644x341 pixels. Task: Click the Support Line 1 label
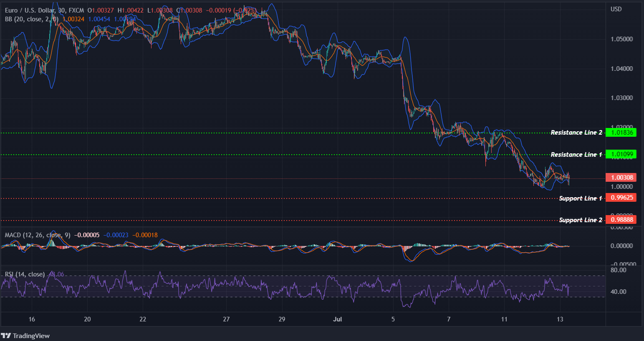tap(580, 198)
